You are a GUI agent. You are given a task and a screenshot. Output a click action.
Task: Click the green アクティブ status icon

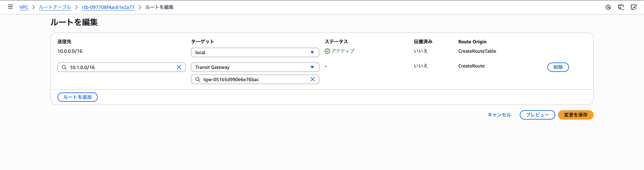(x=327, y=51)
